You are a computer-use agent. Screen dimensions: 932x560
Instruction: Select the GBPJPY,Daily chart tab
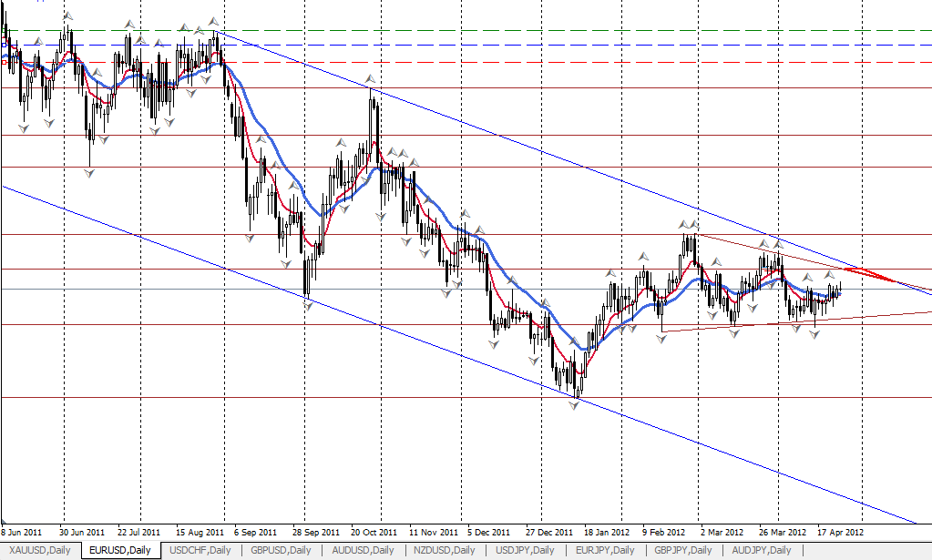683,551
